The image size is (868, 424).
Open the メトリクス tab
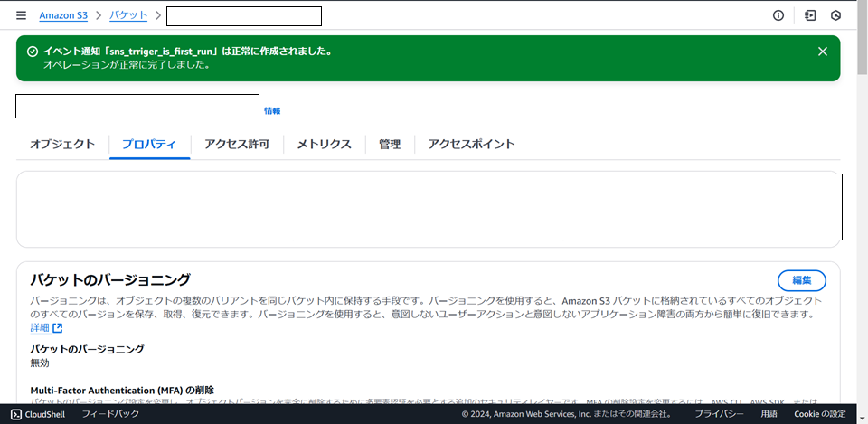[325, 145]
